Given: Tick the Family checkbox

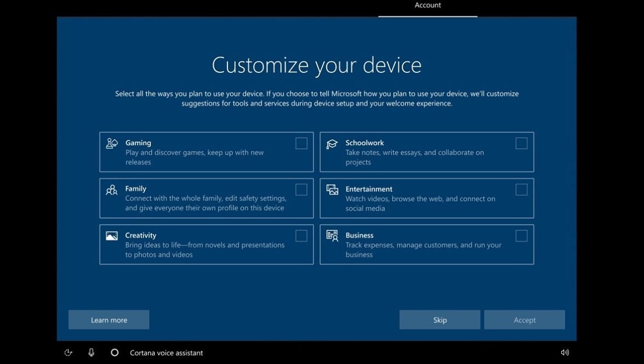Looking at the screenshot, I should pos(301,190).
